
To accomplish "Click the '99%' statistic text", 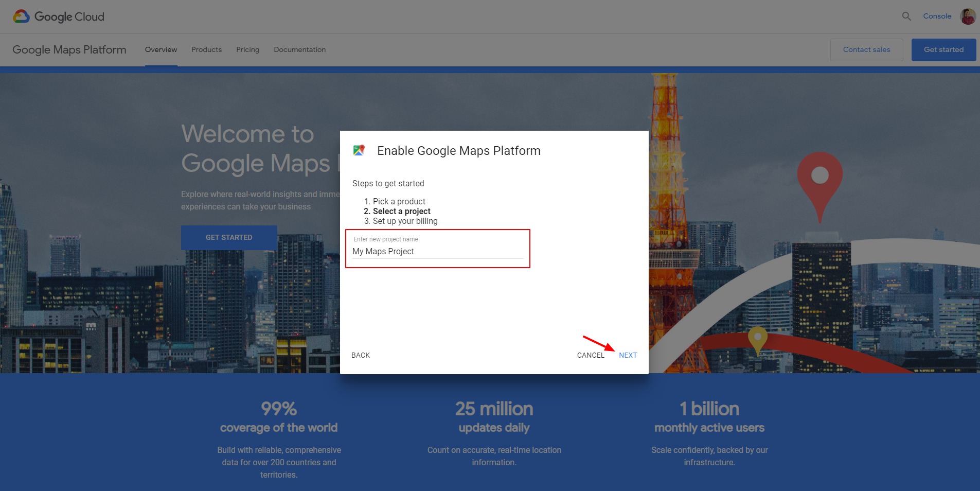I will (279, 409).
